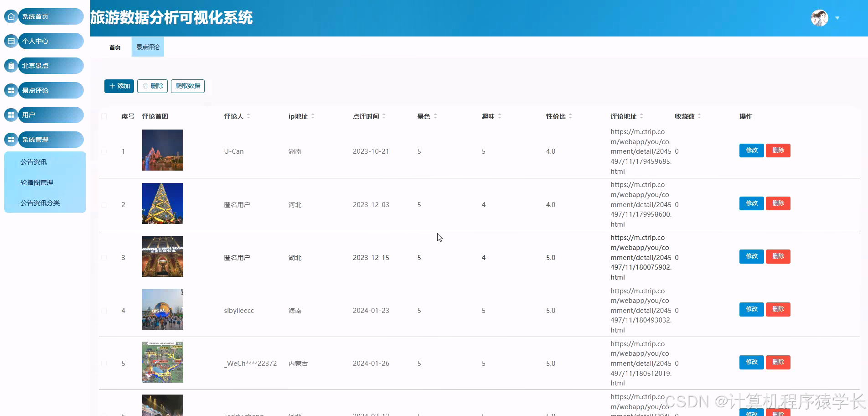This screenshot has height=416, width=868.
Task: Toggle the select-all checkbox in table header
Action: 104,116
